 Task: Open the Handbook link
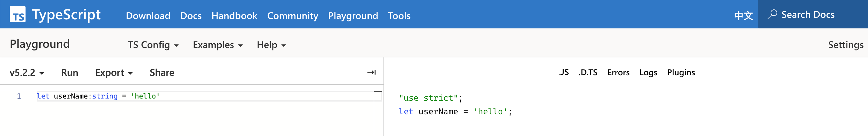tap(234, 15)
